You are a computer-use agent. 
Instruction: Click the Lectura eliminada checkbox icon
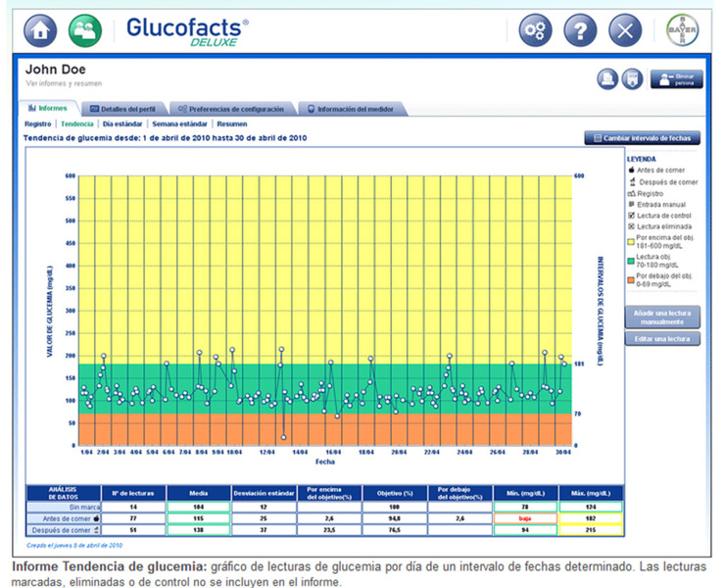(631, 226)
